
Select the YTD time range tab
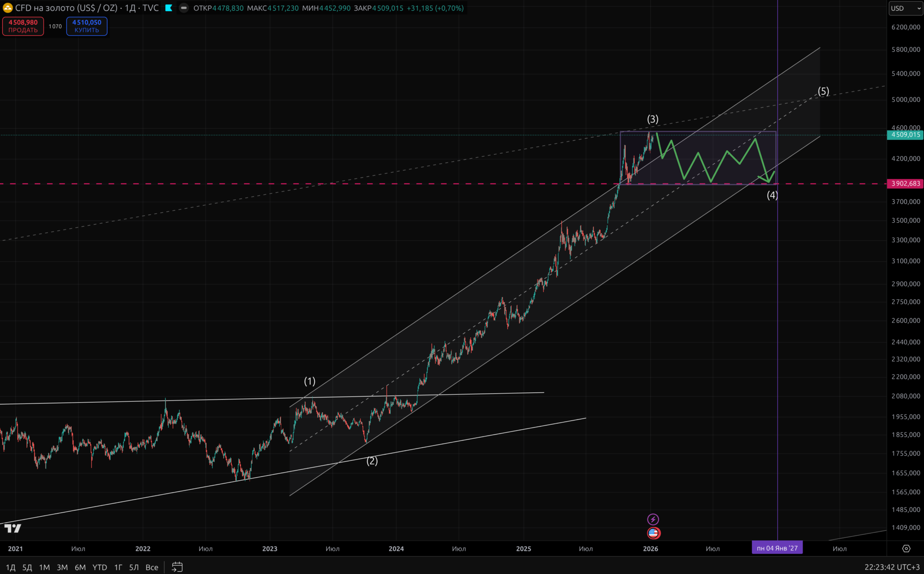pyautogui.click(x=99, y=567)
